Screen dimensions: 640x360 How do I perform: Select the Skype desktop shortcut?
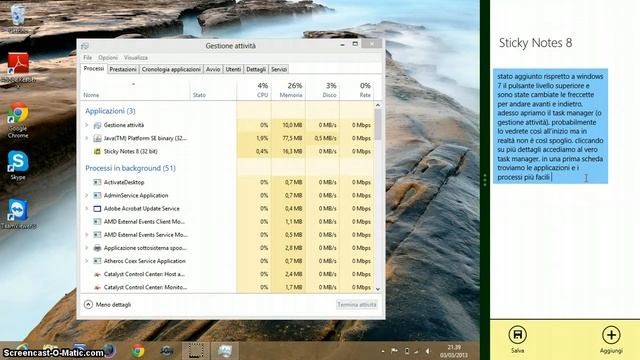pyautogui.click(x=18, y=165)
